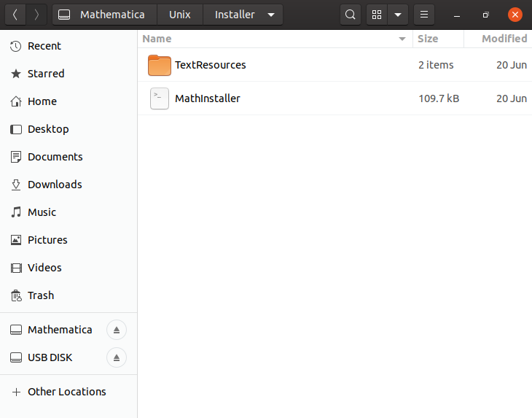Select the MathInstaller script file icon
532x418 pixels.
159,98
